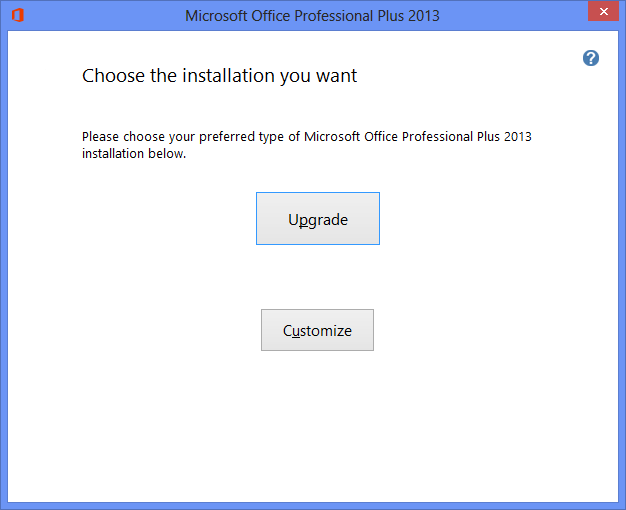Close the Office setup window
The height and width of the screenshot is (510, 626).
coord(603,11)
